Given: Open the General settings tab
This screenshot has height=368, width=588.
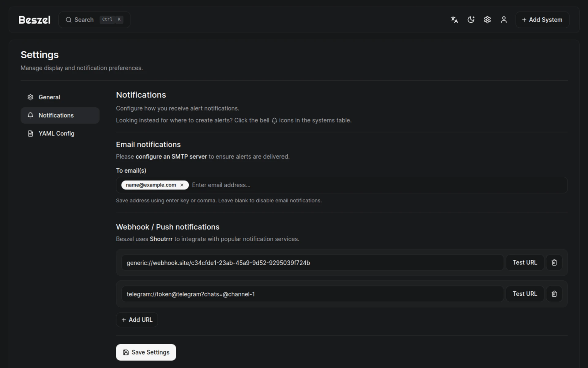Looking at the screenshot, I should (60, 97).
